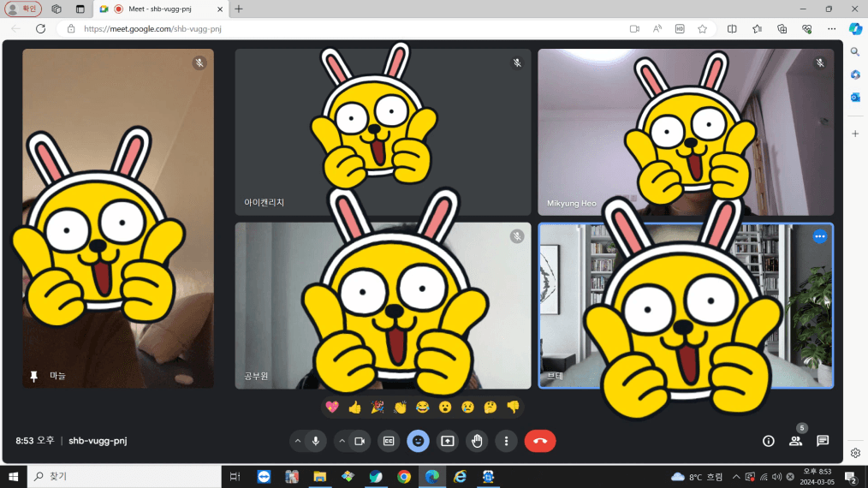Open the notification center icon
Viewport: 868px width, 488px height.
[851, 476]
